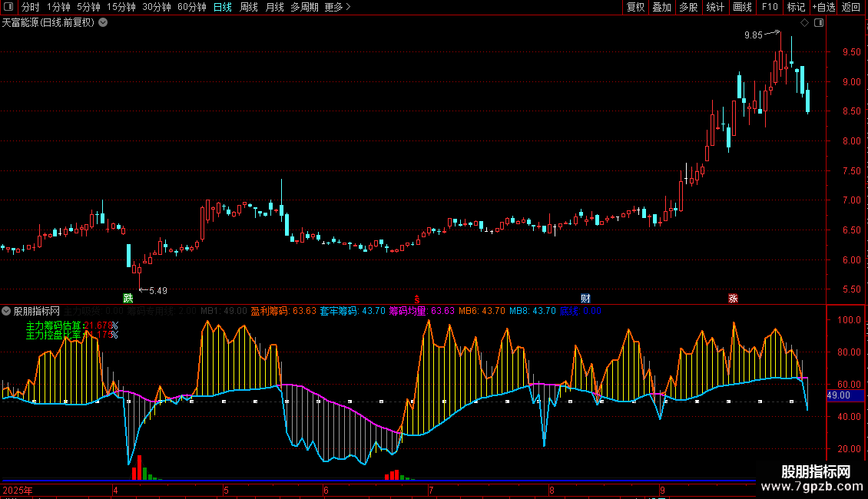The width and height of the screenshot is (868, 499).
Task: Open the F10 company info
Action: [769, 8]
